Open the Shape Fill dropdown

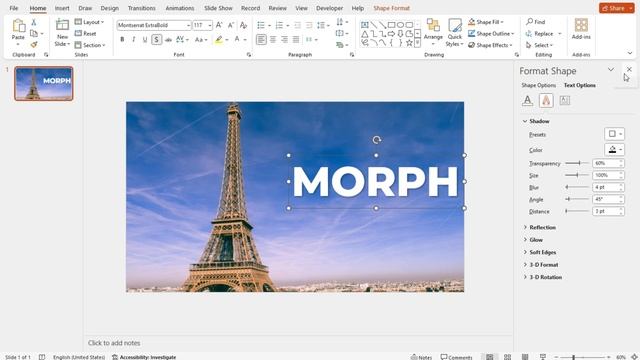[x=486, y=22]
